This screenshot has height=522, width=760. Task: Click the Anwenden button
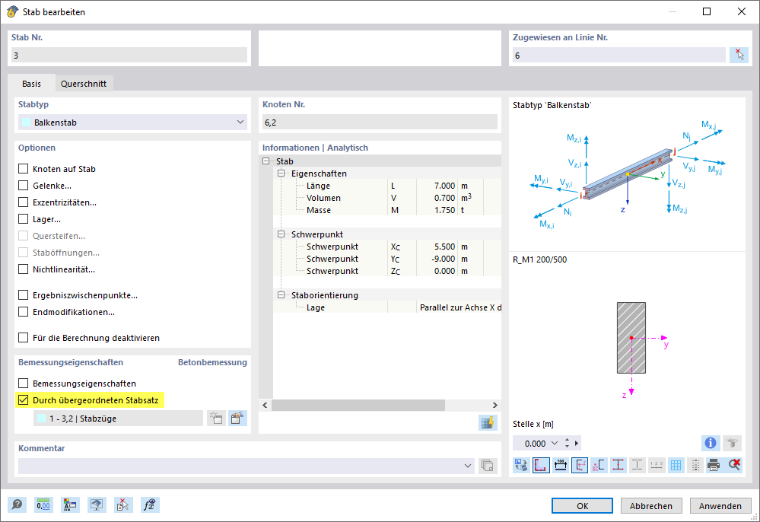click(720, 506)
